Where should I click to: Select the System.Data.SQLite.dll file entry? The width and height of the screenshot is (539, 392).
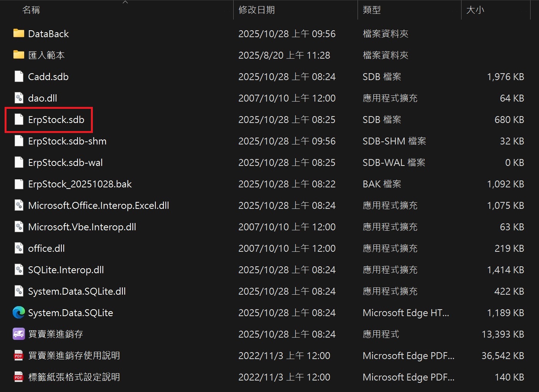tap(77, 291)
